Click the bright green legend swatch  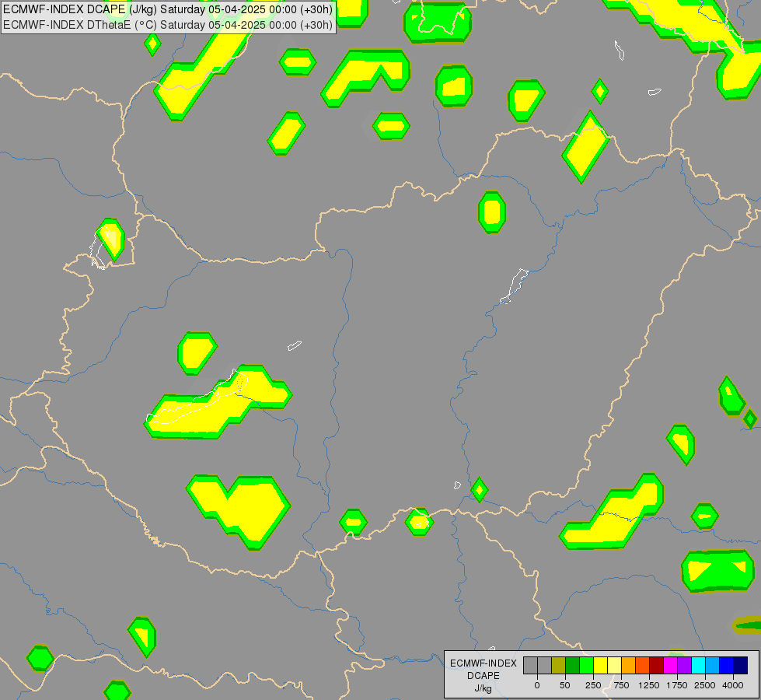[x=587, y=665]
